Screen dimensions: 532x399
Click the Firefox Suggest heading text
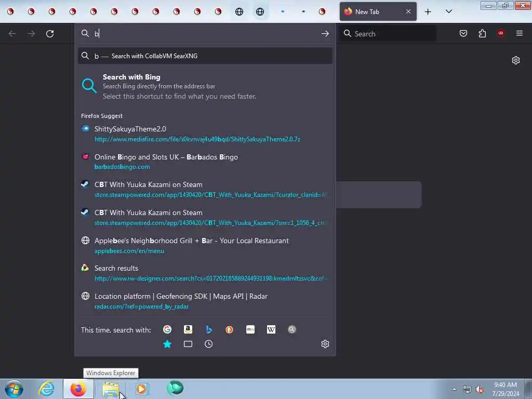[x=102, y=116]
